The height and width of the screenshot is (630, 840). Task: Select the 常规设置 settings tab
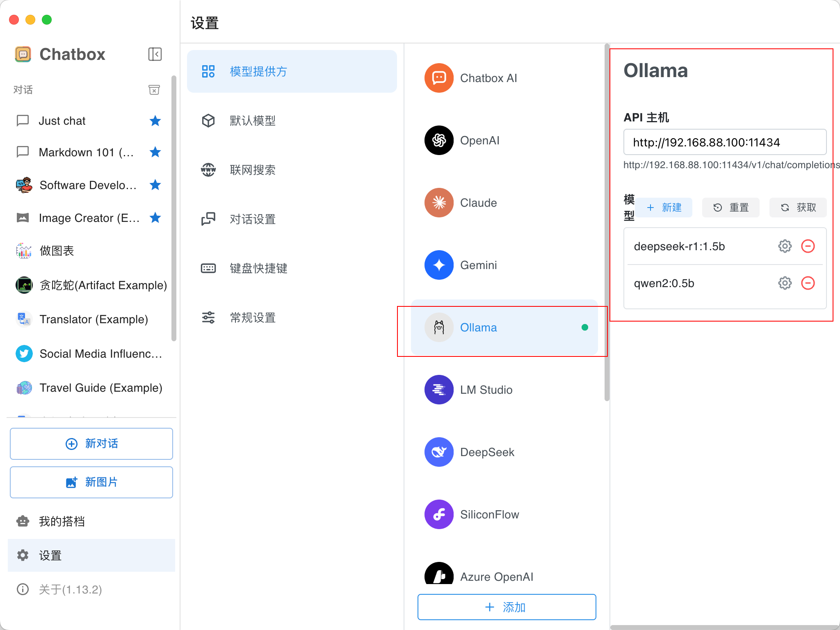click(x=292, y=317)
